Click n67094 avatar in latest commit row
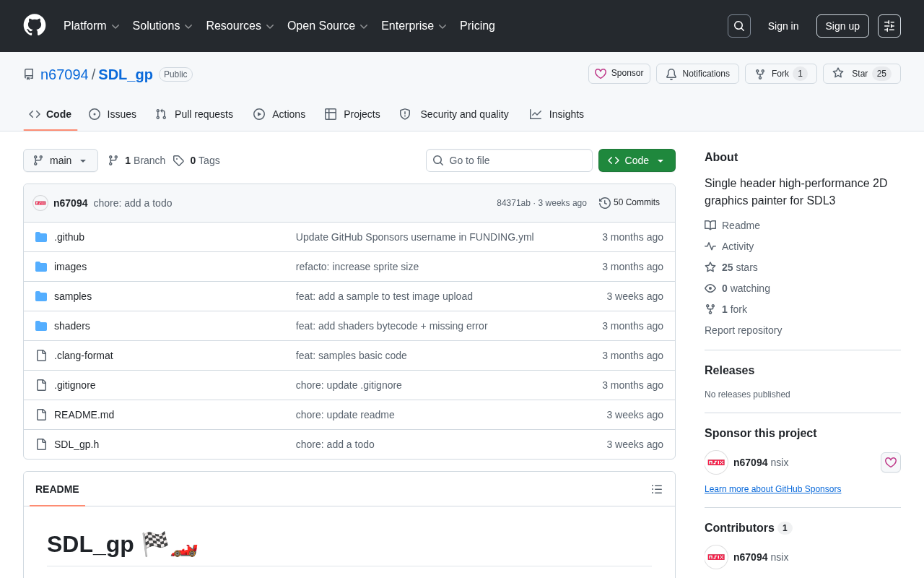 (x=40, y=203)
